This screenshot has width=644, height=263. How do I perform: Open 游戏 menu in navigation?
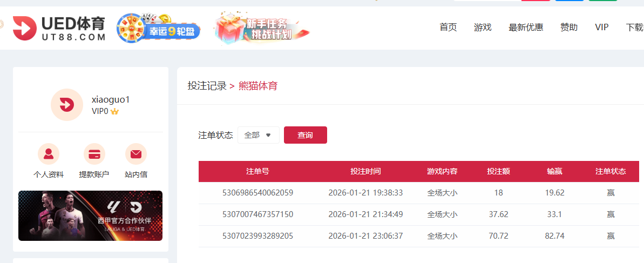click(x=483, y=28)
